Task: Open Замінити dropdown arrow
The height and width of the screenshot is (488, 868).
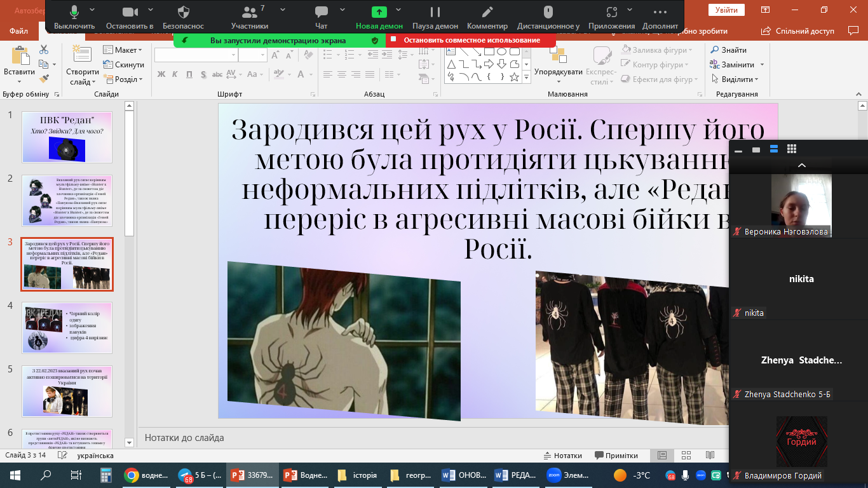Action: [x=762, y=65]
